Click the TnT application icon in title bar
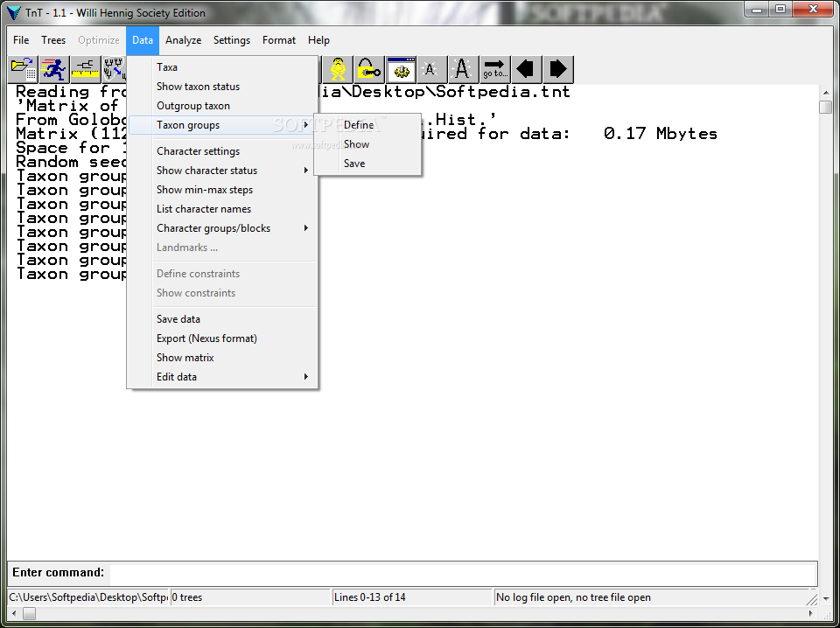This screenshot has height=628, width=840. pyautogui.click(x=14, y=13)
